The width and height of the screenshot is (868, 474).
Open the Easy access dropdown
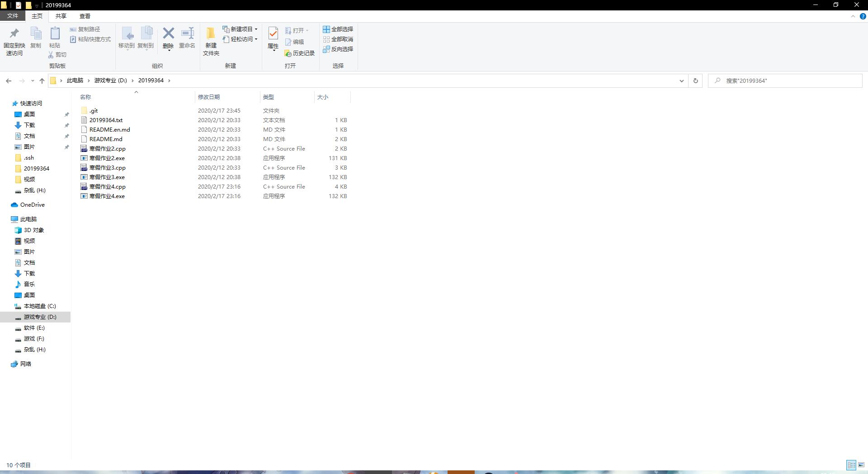(x=240, y=39)
